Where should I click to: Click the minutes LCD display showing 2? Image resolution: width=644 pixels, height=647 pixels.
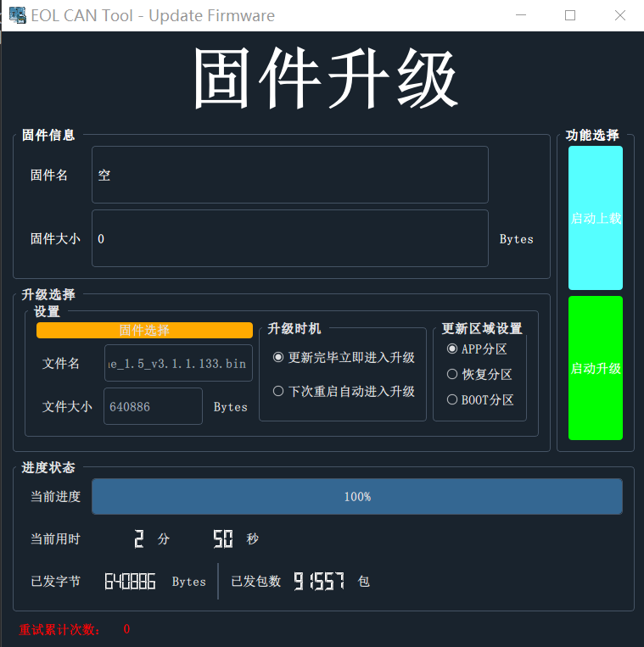[139, 539]
